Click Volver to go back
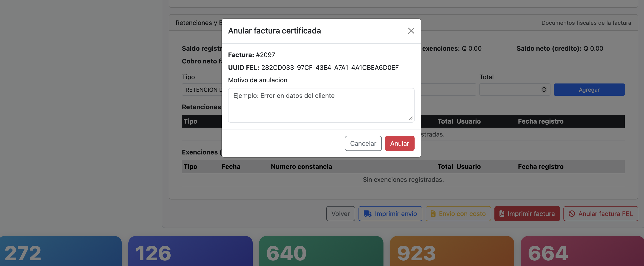Viewport: 644px width, 266px height. pyautogui.click(x=341, y=214)
